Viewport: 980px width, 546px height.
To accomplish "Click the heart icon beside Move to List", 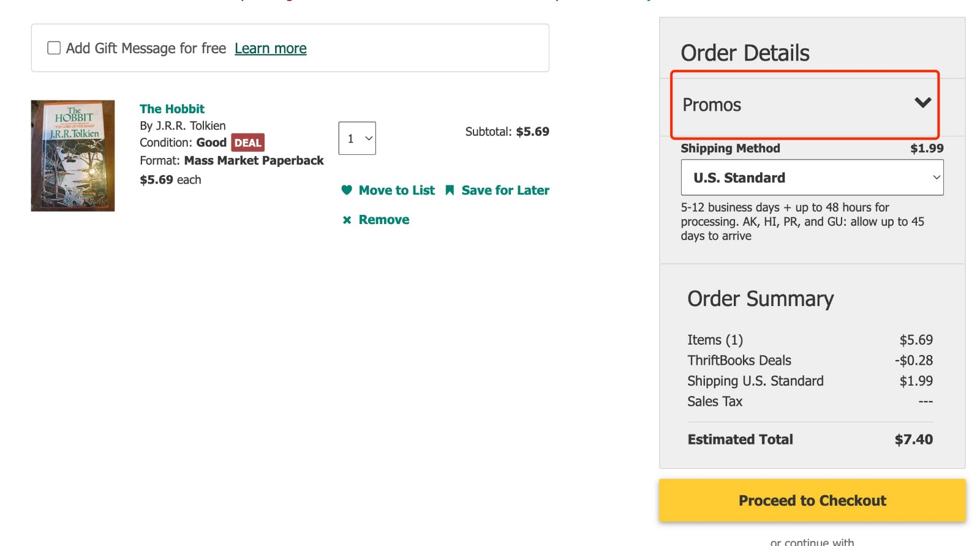I will (347, 190).
